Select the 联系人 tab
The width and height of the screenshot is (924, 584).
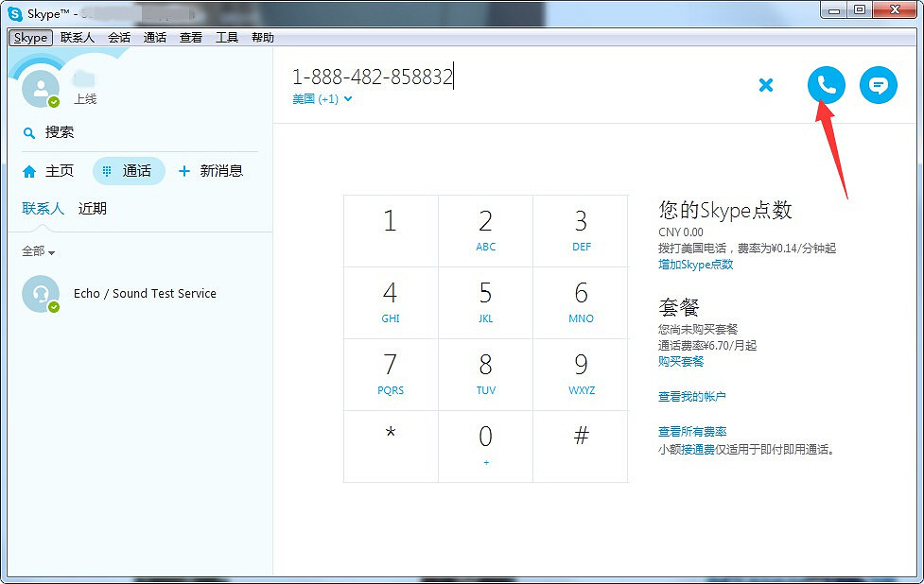click(x=42, y=208)
